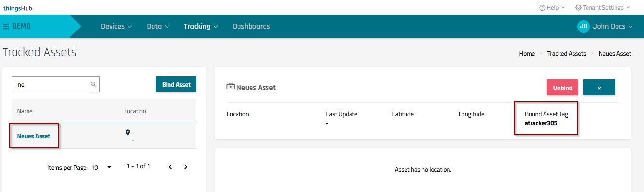Open the Items per Page dropdown
Screen dimensions: 644x192
tap(101, 167)
